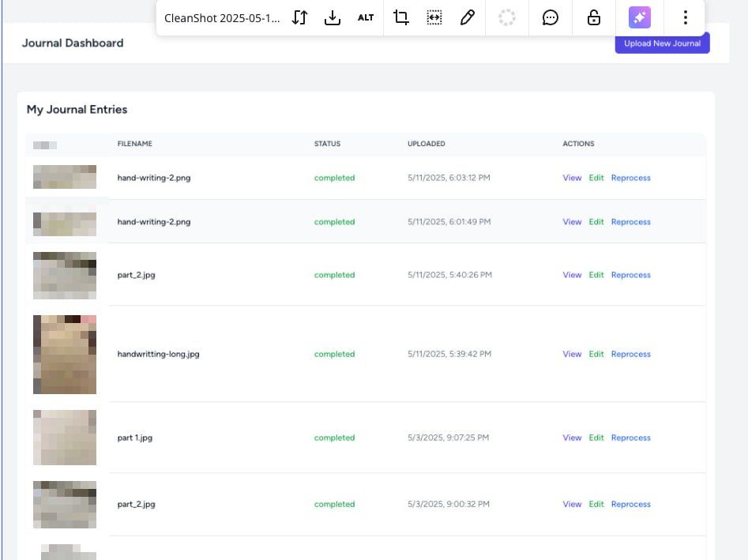Screen dimensions: 748x560
Task: View the 9:00:32 PM part_2.jpg entry
Action: click(x=572, y=504)
